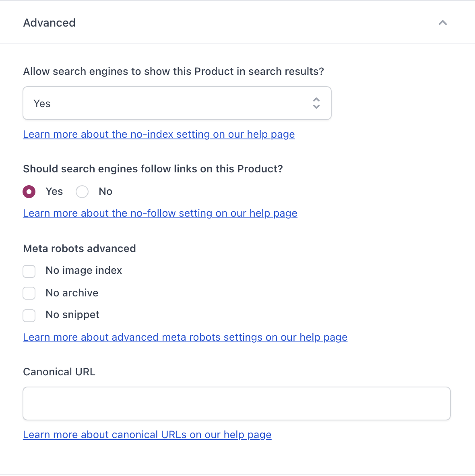This screenshot has height=476, width=475.
Task: Enable the No snippet checkbox
Action: pos(29,316)
